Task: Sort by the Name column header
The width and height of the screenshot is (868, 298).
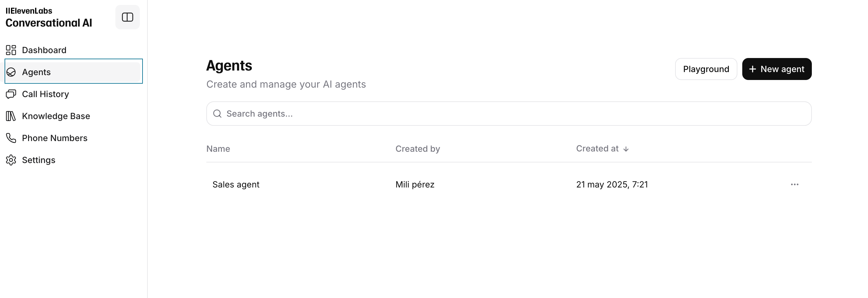Action: pyautogui.click(x=218, y=149)
